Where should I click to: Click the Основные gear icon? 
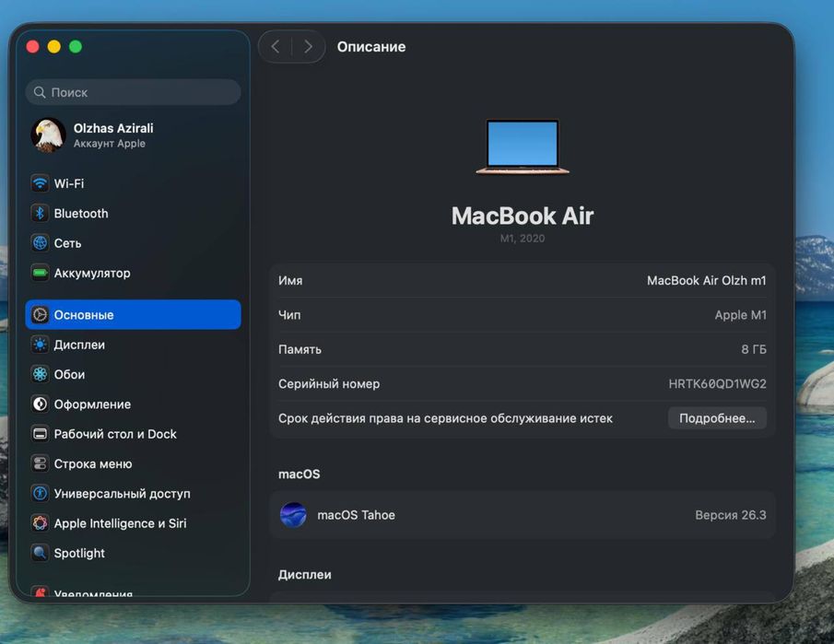click(x=40, y=315)
